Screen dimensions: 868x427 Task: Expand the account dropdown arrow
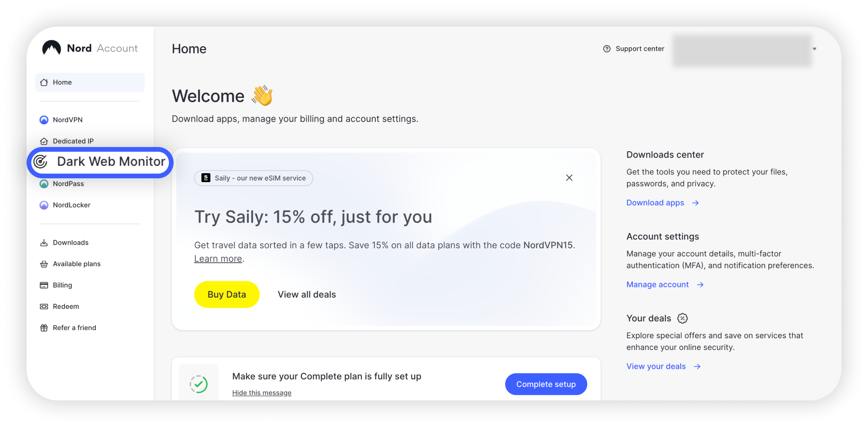[x=814, y=49]
